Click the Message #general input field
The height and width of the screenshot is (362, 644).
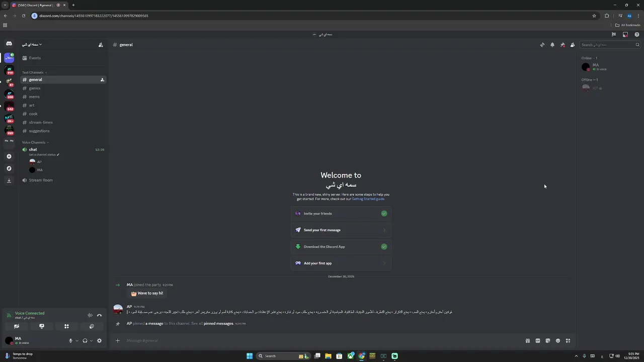tap(322, 341)
